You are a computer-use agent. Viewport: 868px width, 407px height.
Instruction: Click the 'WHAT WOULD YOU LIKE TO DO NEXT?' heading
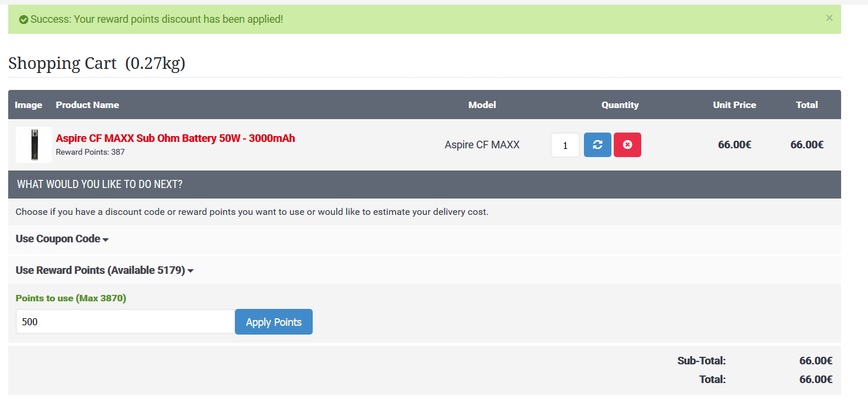pyautogui.click(x=100, y=185)
